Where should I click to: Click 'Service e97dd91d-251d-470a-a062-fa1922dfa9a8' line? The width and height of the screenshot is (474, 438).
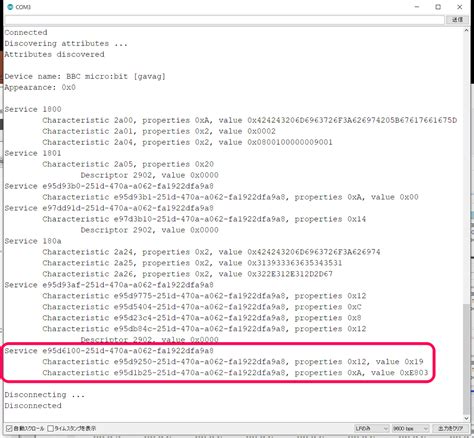click(x=109, y=208)
